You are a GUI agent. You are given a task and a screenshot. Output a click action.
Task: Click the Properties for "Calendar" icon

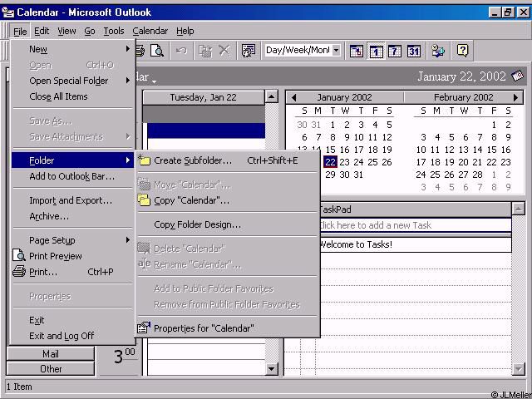click(x=144, y=328)
